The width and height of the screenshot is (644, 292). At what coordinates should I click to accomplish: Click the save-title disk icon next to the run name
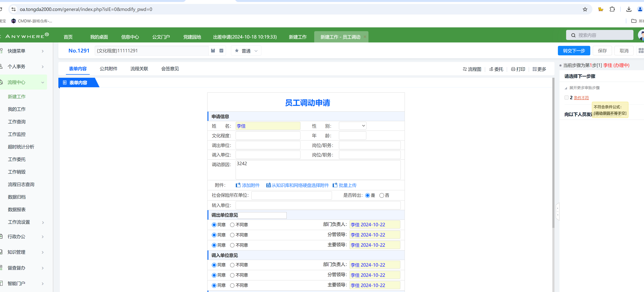coord(213,51)
